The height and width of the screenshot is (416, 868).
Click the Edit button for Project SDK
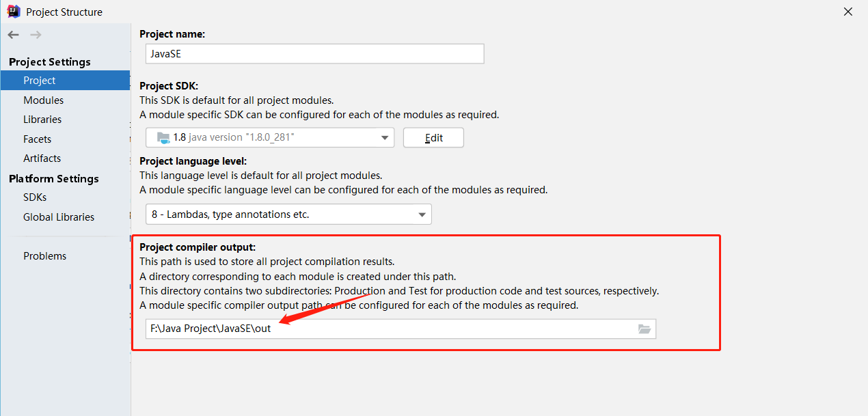(x=433, y=137)
